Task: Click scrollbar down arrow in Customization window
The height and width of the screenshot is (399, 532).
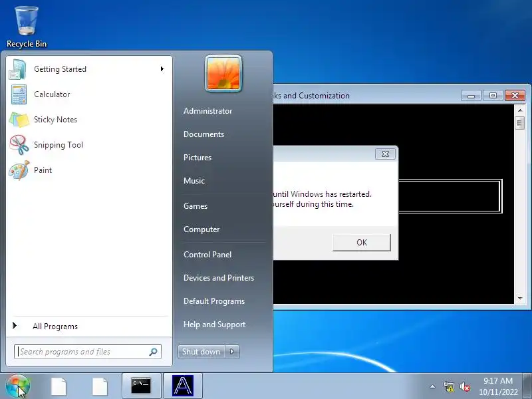Action: coord(520,299)
